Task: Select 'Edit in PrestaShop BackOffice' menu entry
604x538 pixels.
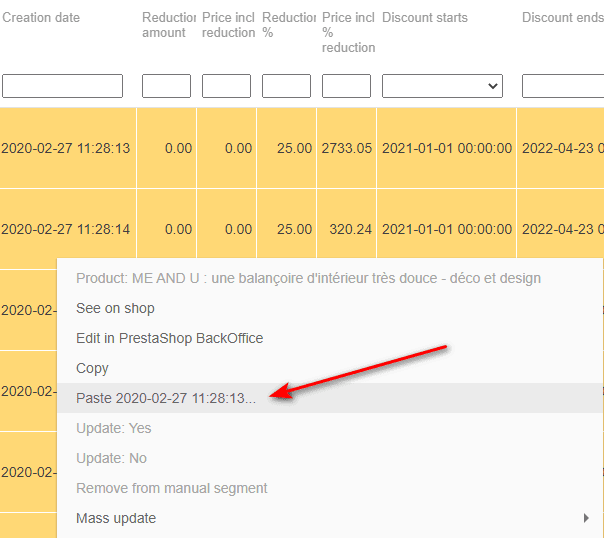Action: (x=169, y=338)
